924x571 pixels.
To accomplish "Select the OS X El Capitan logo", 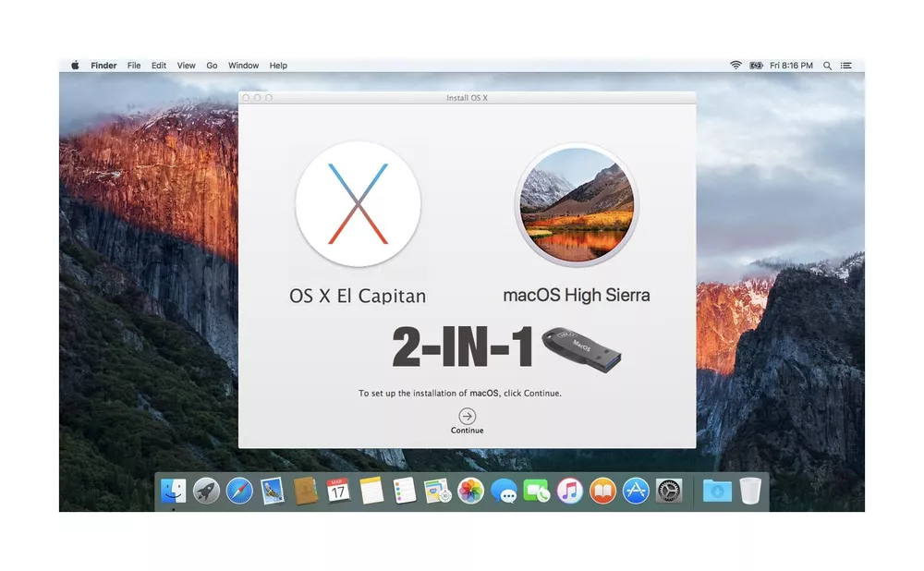I will coord(358,204).
